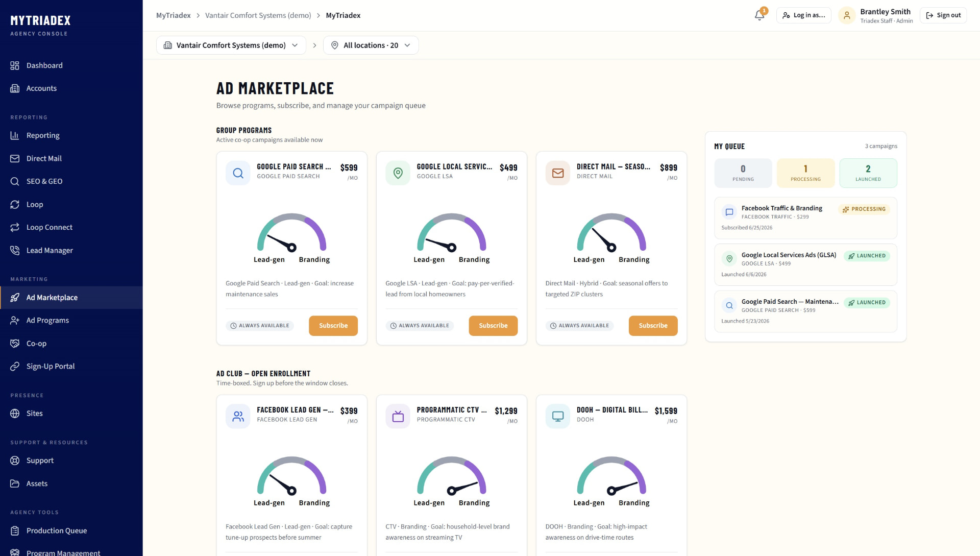
Task: Open the Google Paid Search Maintenance queue item
Action: click(x=805, y=311)
